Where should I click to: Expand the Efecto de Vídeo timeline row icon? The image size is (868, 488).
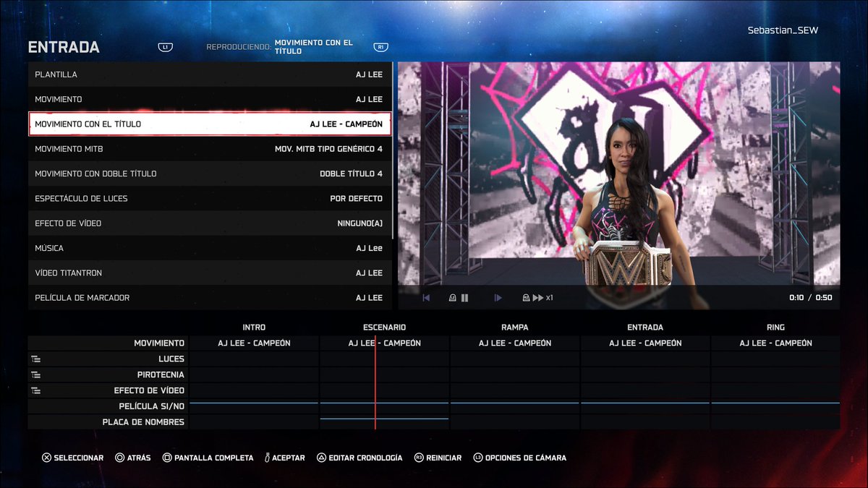pos(35,390)
